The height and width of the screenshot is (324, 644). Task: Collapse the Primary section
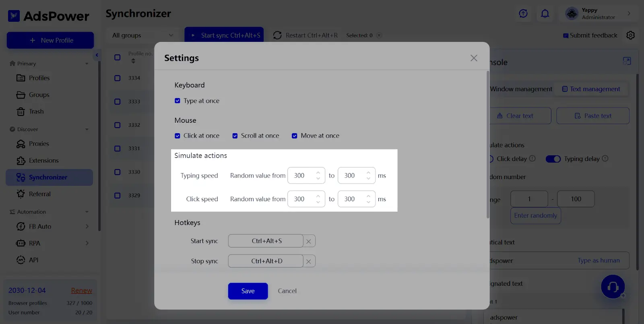tap(87, 64)
